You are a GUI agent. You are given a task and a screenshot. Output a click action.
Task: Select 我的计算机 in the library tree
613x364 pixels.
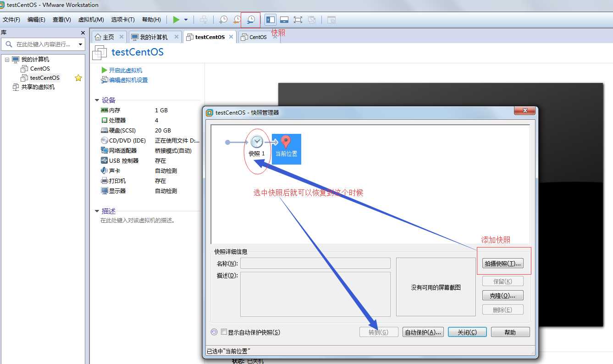coord(35,60)
